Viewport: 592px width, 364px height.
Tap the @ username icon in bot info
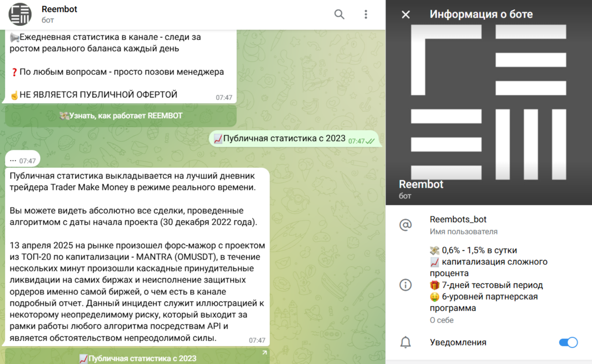(405, 224)
